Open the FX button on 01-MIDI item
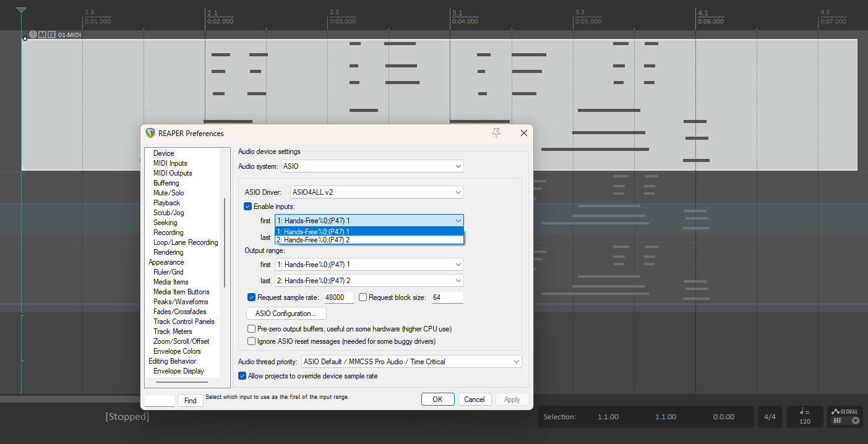868x444 pixels. [51, 35]
